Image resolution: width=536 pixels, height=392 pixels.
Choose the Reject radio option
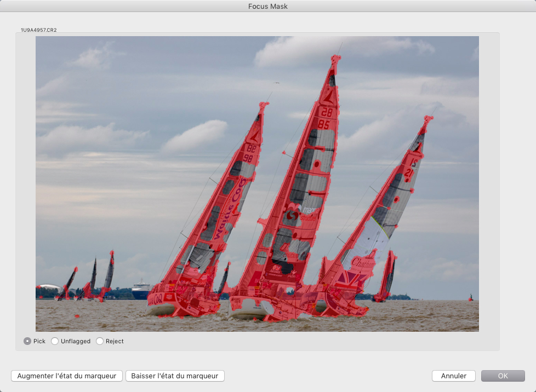tap(100, 341)
